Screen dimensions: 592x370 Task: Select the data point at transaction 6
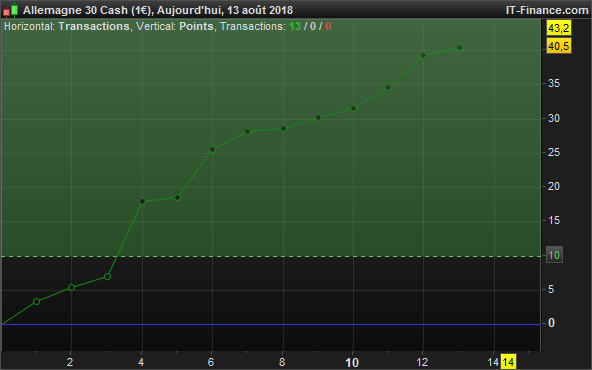point(212,150)
